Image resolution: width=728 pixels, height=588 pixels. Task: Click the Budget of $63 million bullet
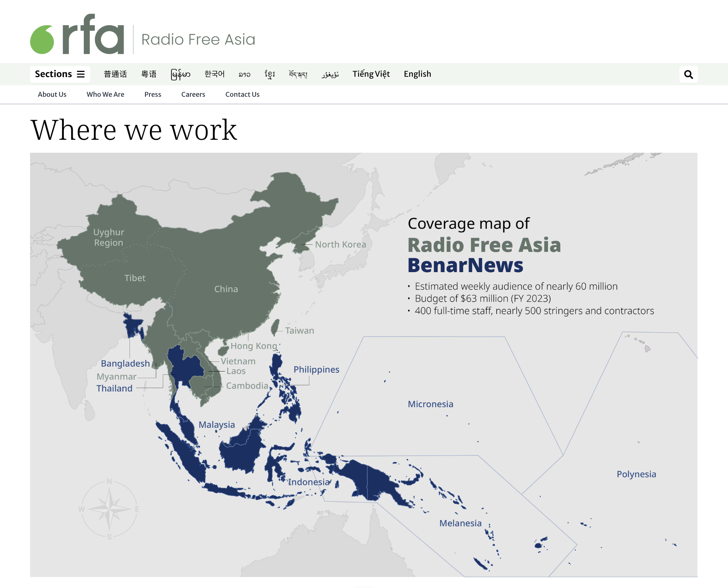483,299
